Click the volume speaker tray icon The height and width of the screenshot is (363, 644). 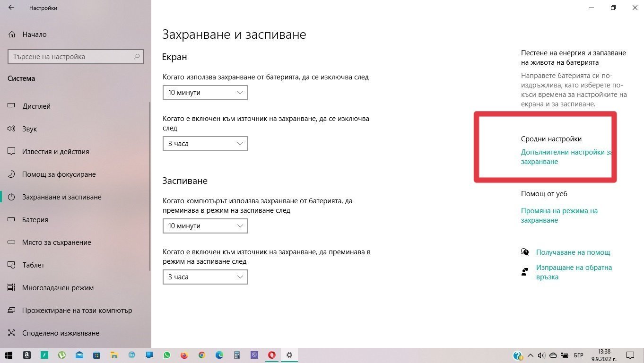[541, 355]
